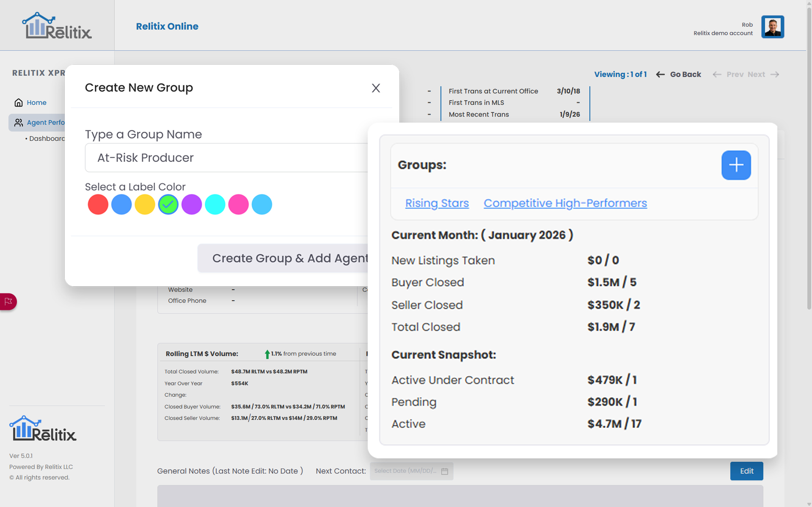Select the red label color
This screenshot has width=812, height=507.
(98, 205)
